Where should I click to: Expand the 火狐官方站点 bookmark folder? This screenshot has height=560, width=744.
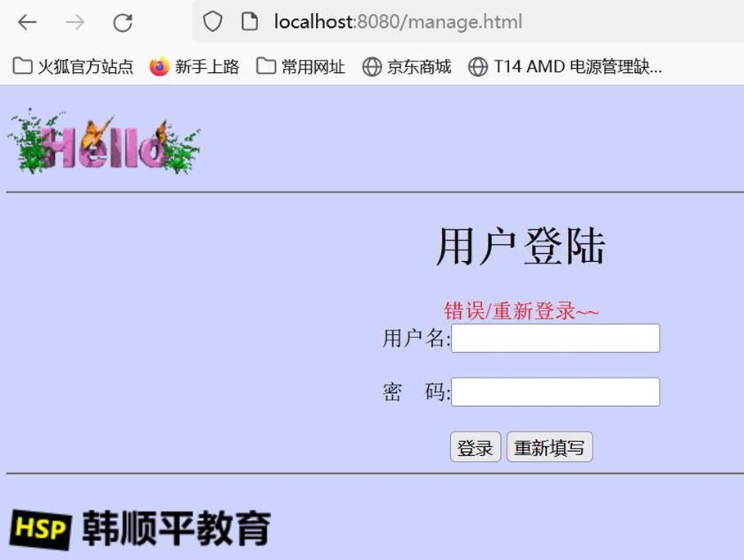click(73, 67)
